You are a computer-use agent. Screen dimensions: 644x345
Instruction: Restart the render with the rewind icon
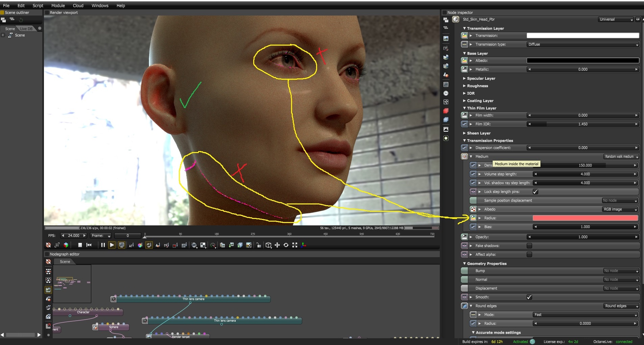(89, 245)
